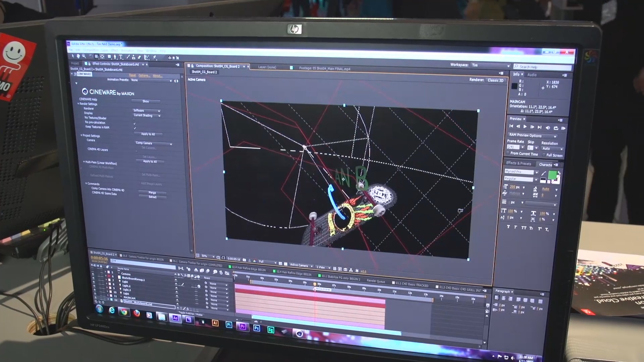Open SpeedGrade from the taskbar
Screen dimensions: 644x362
pos(270,330)
